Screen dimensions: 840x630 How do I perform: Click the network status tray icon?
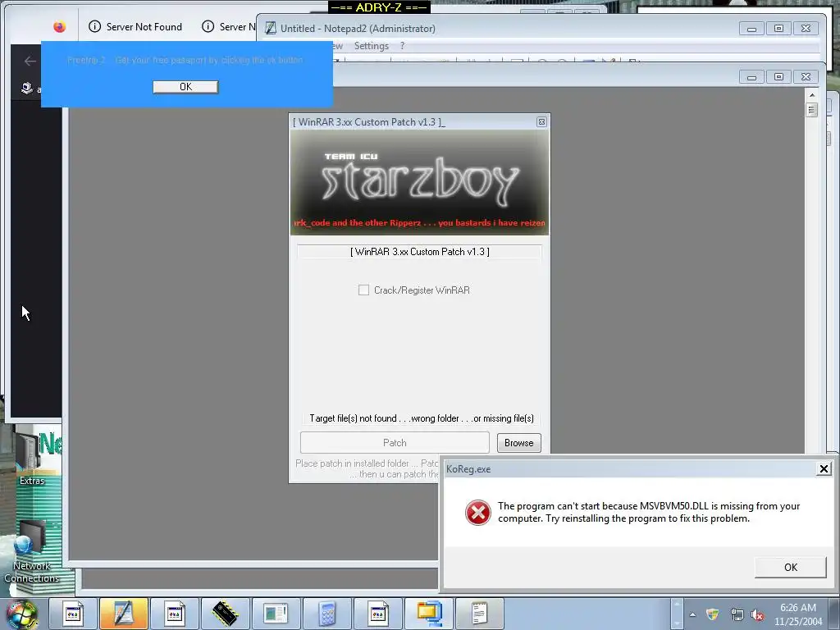click(737, 614)
